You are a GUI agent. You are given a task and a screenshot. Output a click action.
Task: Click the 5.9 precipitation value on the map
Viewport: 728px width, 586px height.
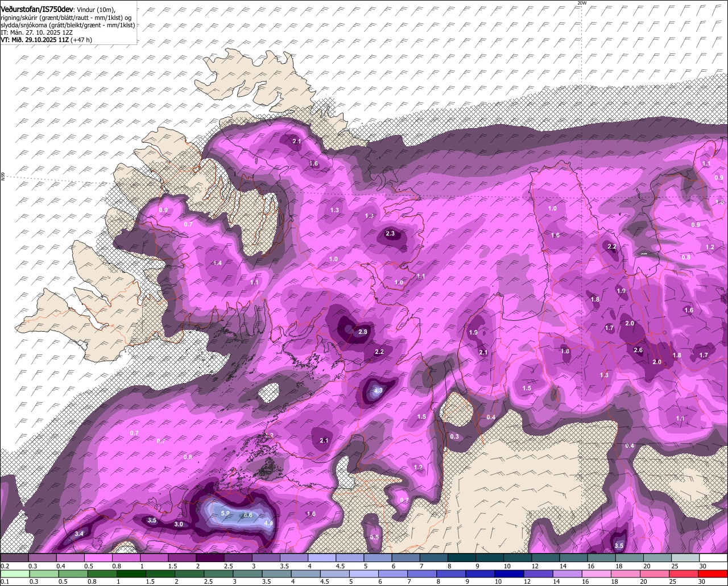[x=225, y=513]
